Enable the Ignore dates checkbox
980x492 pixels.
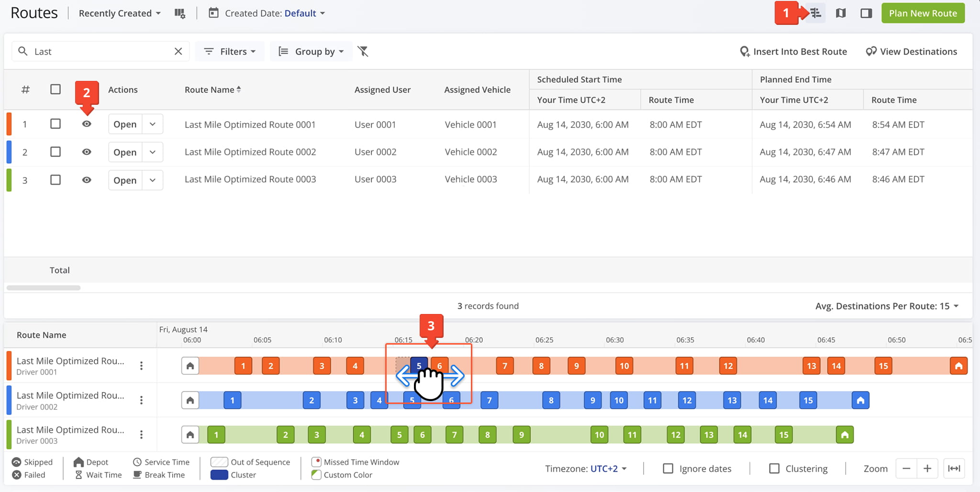[668, 469]
